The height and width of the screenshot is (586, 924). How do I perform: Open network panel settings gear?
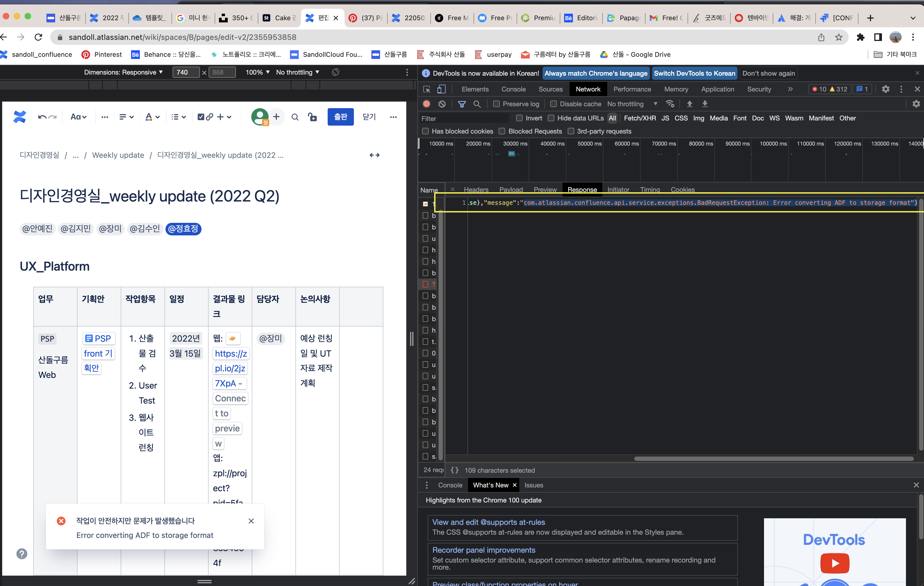pos(916,103)
